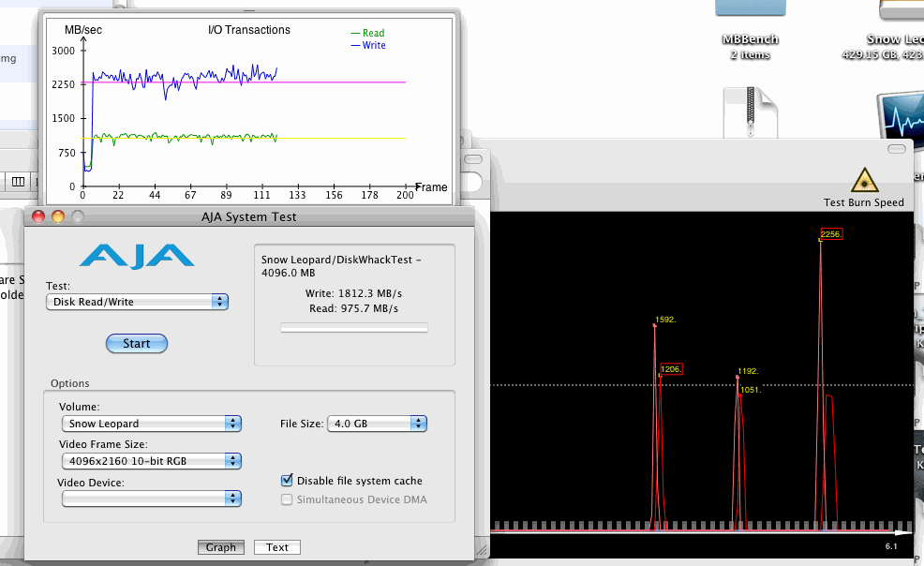Select the zip archive file icon on the desktop

(x=750, y=112)
